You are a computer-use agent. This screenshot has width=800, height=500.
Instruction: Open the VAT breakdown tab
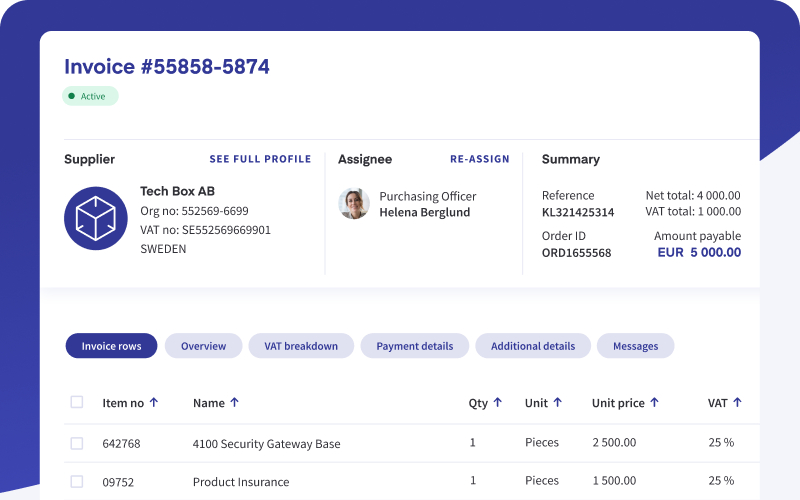click(301, 346)
